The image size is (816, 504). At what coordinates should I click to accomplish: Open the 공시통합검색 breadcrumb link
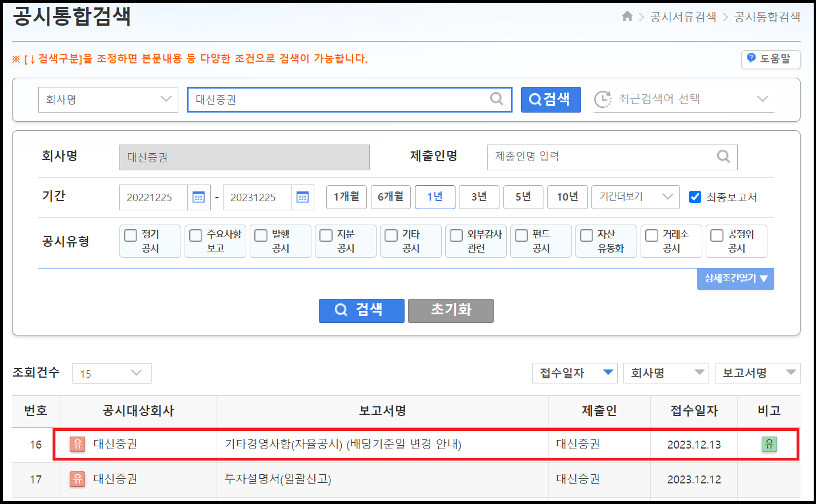click(x=767, y=17)
